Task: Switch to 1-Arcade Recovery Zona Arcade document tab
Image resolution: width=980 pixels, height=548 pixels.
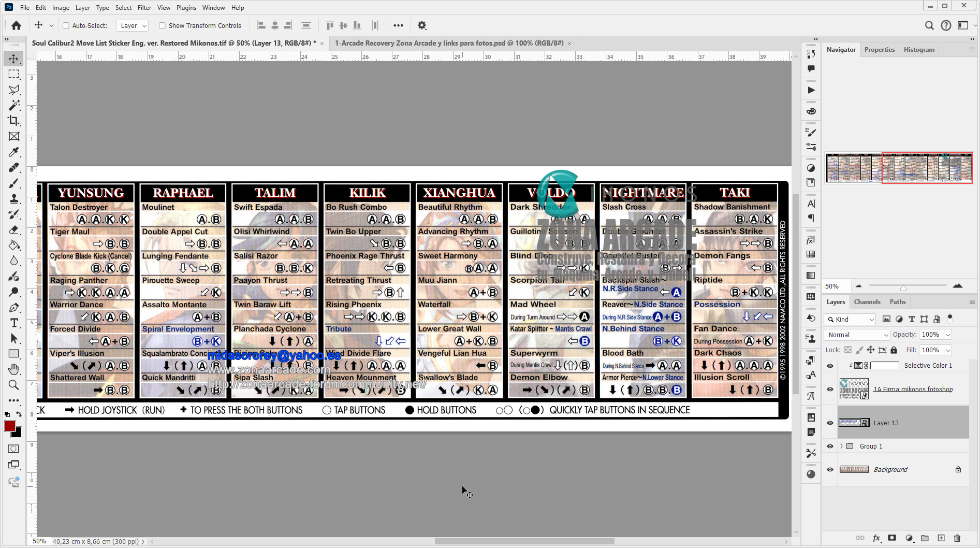Action: (449, 43)
